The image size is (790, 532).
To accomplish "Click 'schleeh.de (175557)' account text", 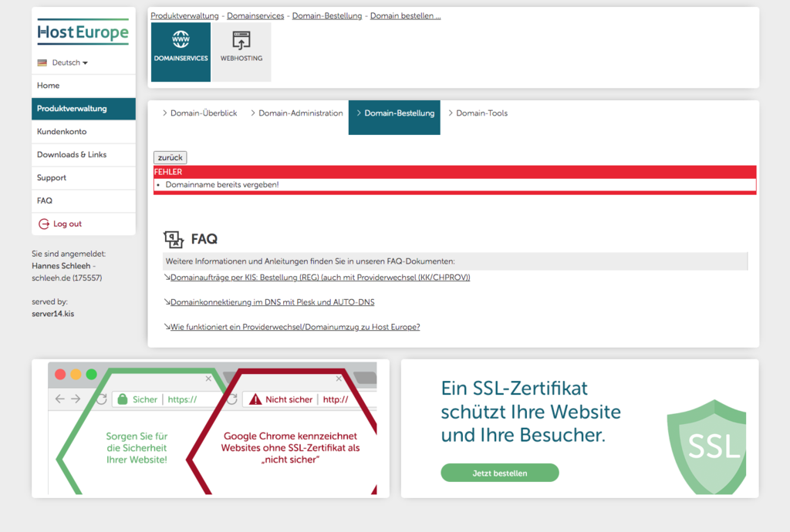I will 67,278.
